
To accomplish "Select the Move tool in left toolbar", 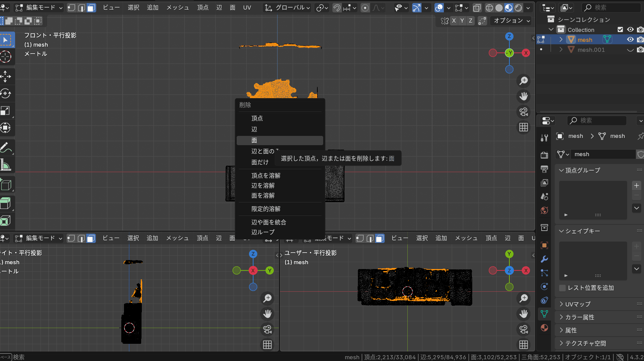I will (x=6, y=77).
